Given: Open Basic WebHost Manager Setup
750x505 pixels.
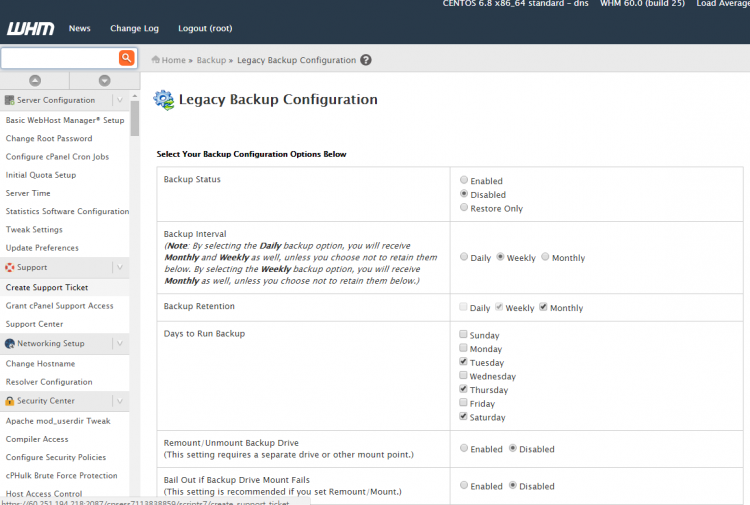Looking at the screenshot, I should 65,120.
